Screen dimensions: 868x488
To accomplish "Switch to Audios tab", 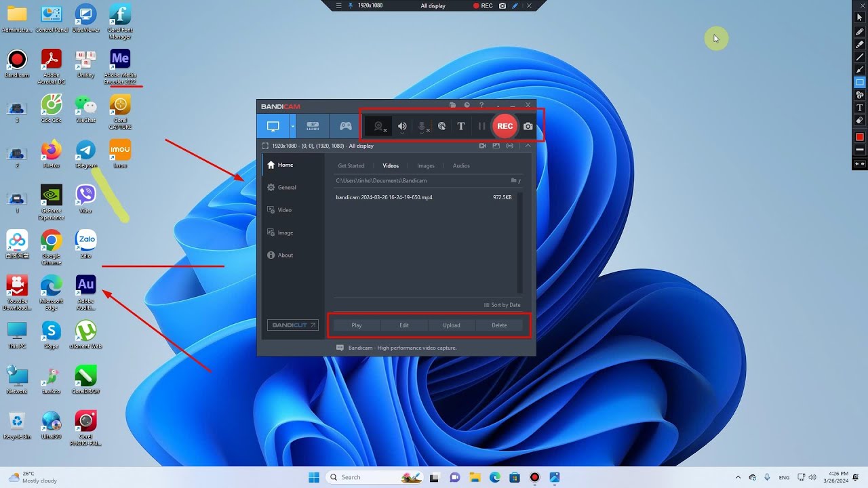I will pos(461,165).
